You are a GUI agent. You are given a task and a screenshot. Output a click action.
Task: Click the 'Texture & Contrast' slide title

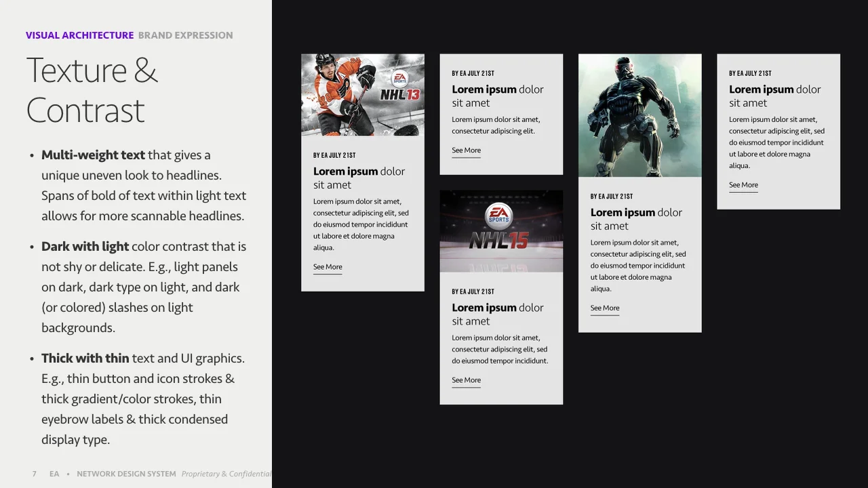pyautogui.click(x=92, y=88)
